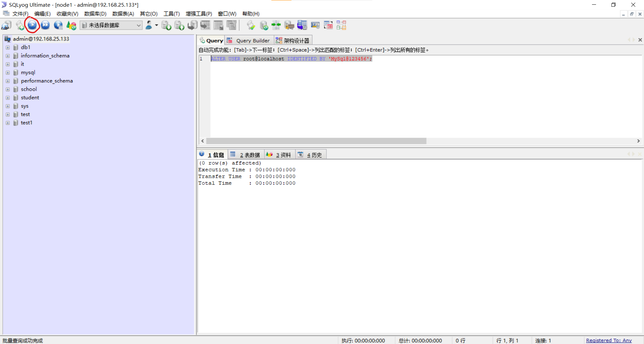Open the 文件(F) menu
Screen dimensions: 644x344
pos(20,14)
